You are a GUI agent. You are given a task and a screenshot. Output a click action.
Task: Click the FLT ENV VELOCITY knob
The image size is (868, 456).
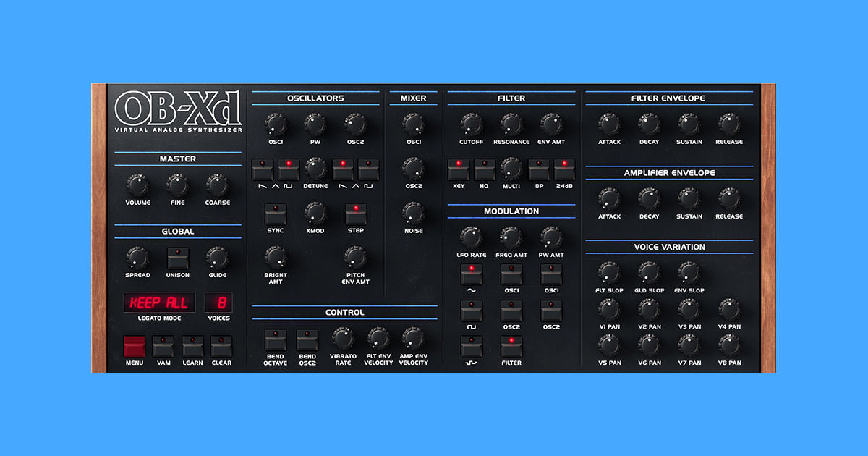[378, 338]
